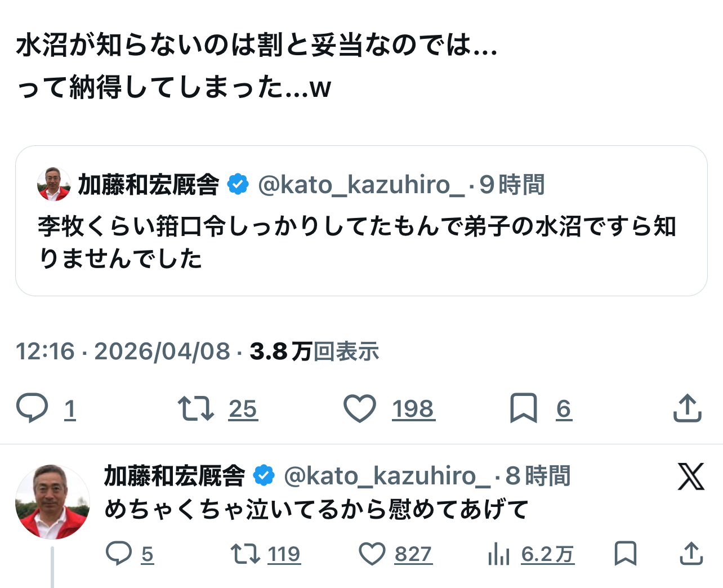The height and width of the screenshot is (588, 723).
Task: View analytics icon showing 6.2万 views
Action: coord(499,554)
